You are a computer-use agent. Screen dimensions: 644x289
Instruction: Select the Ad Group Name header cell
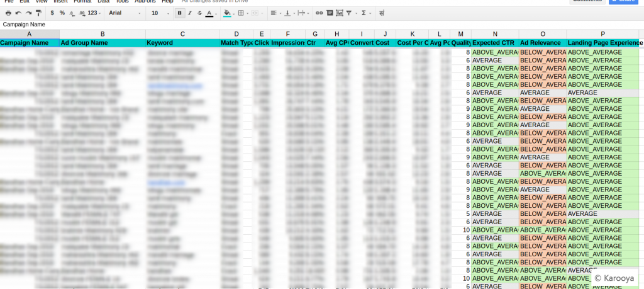coord(103,43)
